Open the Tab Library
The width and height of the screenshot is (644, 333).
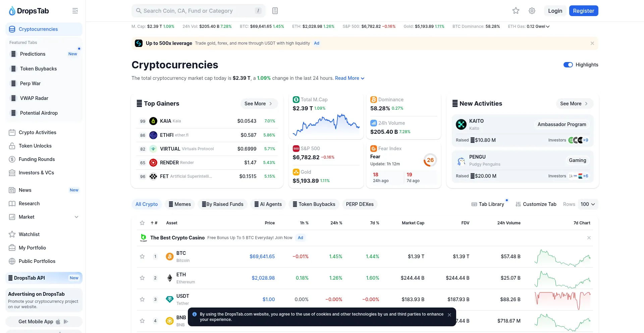(x=488, y=204)
